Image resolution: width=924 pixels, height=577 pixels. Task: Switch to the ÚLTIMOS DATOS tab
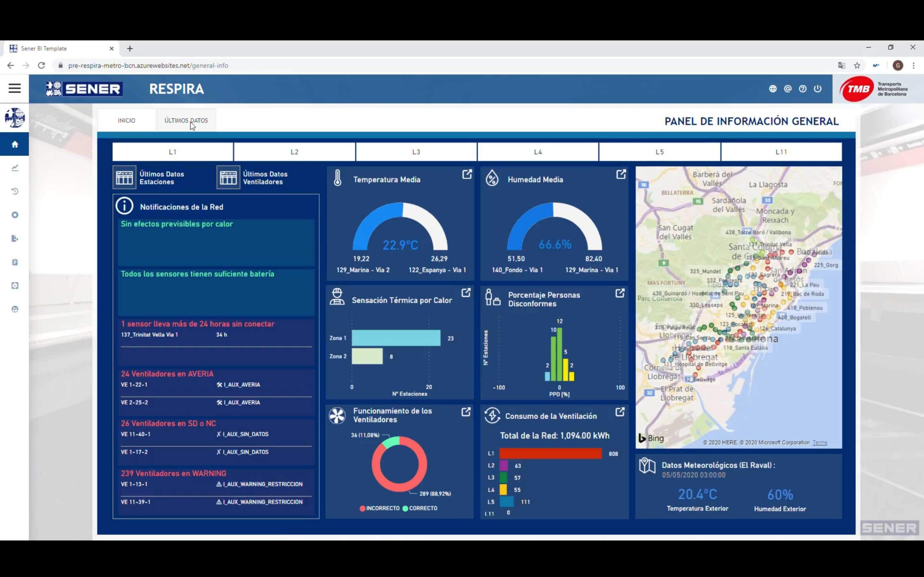tap(186, 120)
